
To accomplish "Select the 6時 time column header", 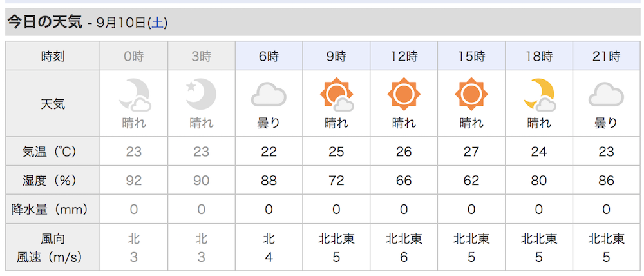I will click(269, 56).
